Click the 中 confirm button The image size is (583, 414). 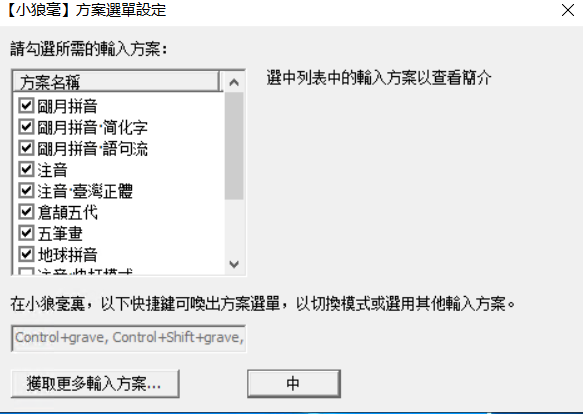click(x=294, y=383)
